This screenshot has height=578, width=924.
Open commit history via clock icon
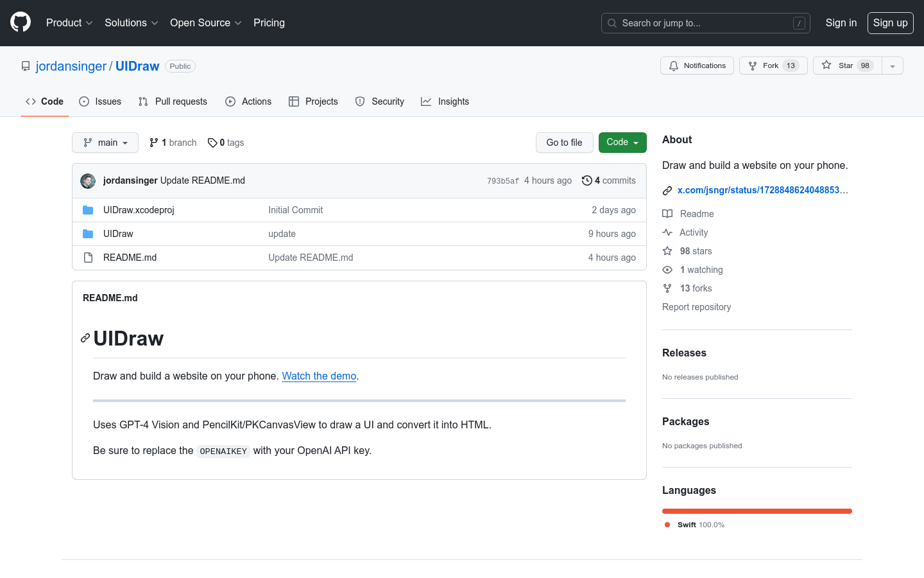click(x=586, y=180)
